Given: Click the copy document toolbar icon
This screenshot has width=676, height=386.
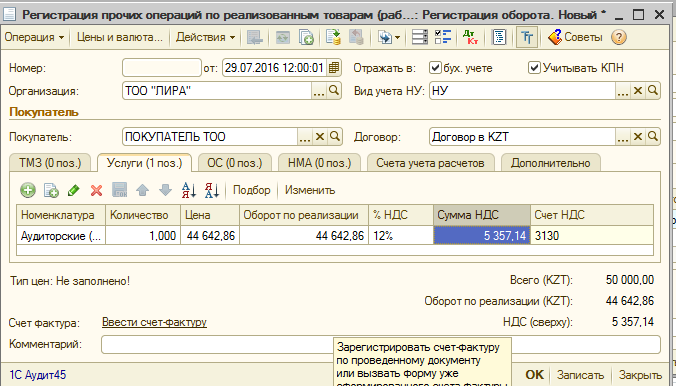Looking at the screenshot, I should coord(306,37).
